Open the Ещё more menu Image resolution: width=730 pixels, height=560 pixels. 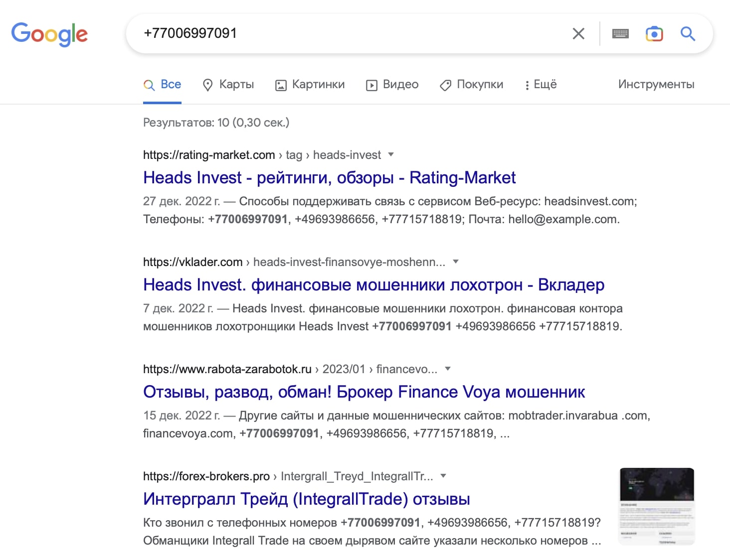click(x=541, y=85)
